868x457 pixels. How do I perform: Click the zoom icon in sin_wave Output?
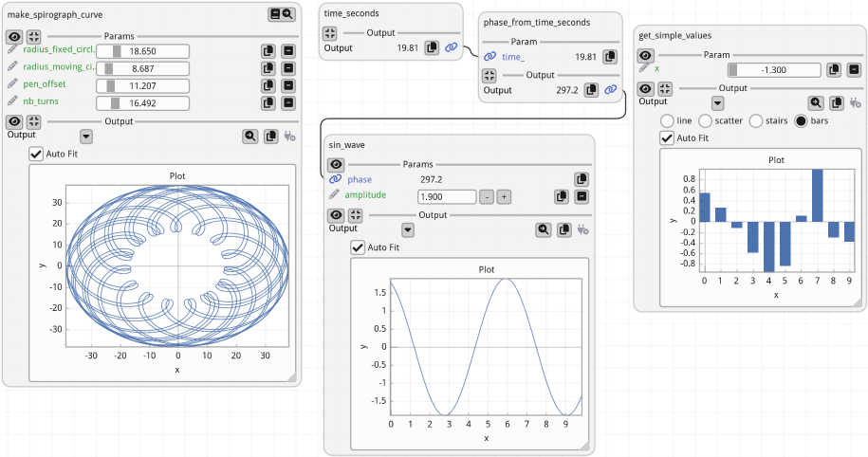(x=544, y=229)
